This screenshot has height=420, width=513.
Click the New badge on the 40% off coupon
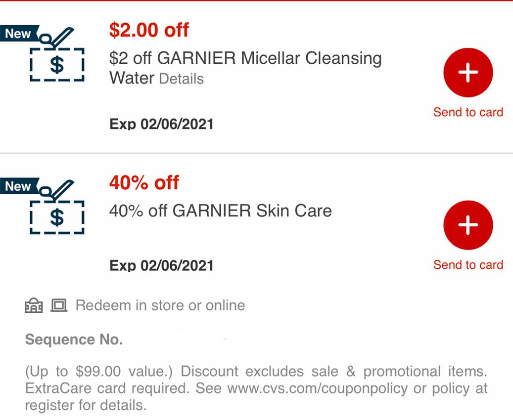(18, 186)
